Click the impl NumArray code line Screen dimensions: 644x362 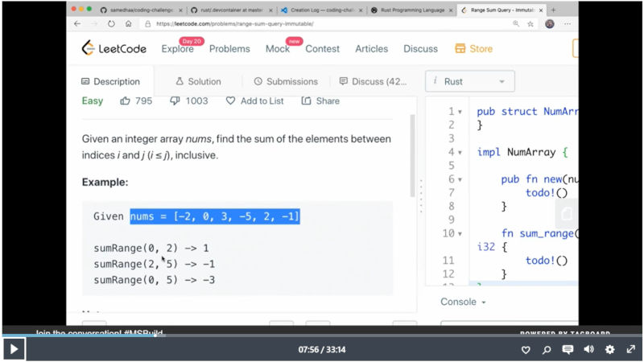click(x=522, y=152)
